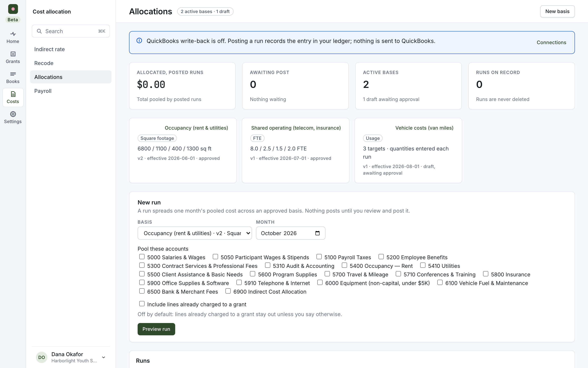588x368 pixels.
Task: Check 5410 Utilities
Action: [x=423, y=265]
